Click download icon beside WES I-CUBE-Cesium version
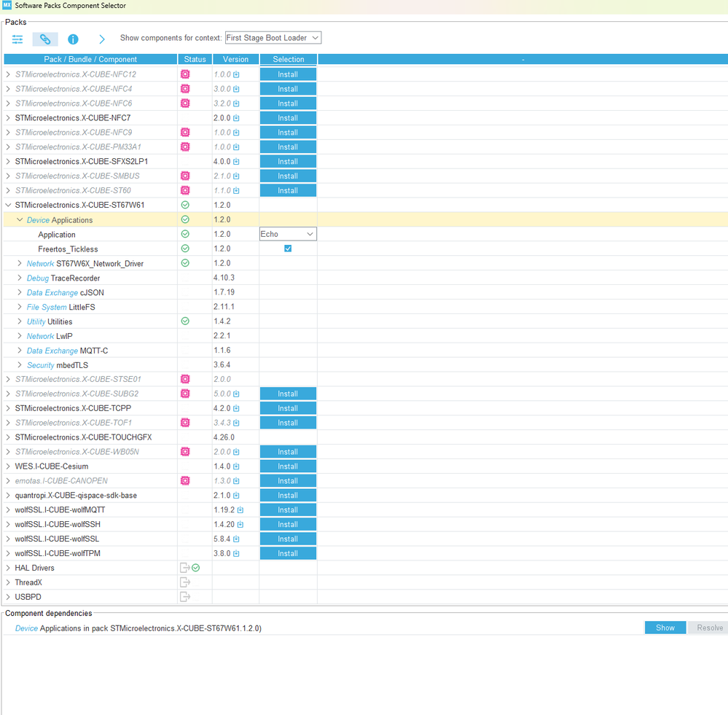The image size is (728, 715). [x=236, y=466]
